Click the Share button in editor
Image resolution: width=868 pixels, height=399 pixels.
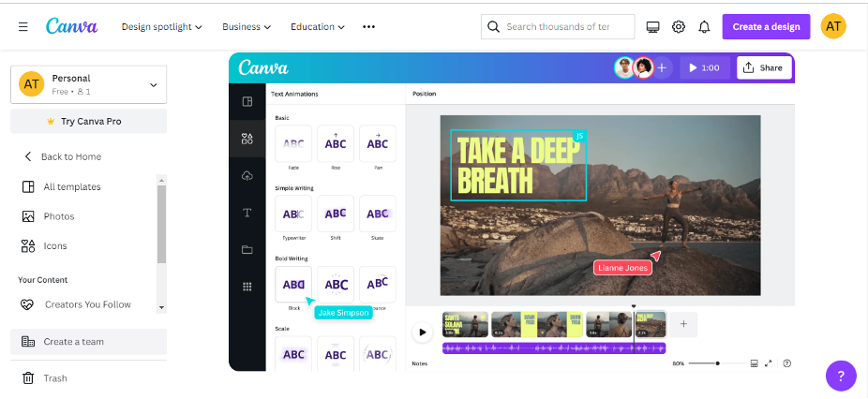(764, 67)
